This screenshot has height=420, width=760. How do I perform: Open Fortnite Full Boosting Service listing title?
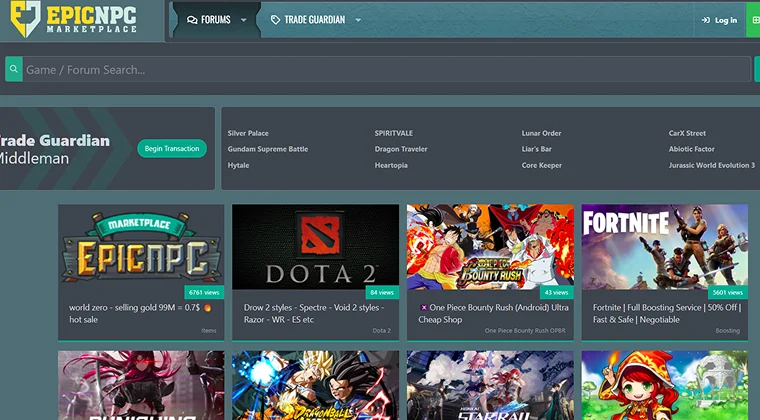(667, 313)
